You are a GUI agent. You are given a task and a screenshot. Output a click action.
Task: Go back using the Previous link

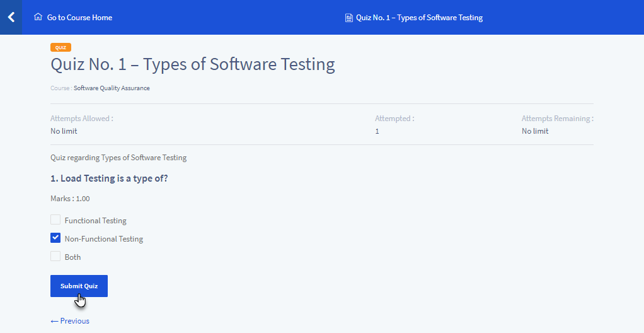tap(74, 321)
